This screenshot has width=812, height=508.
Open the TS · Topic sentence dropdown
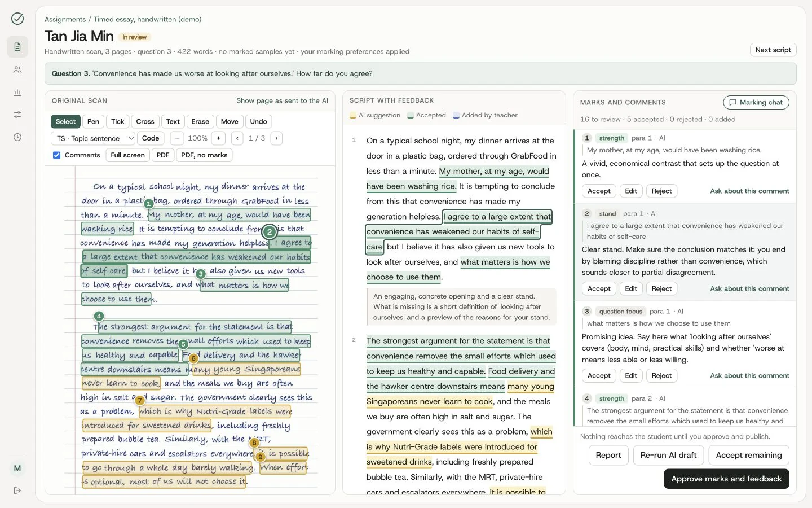pos(93,138)
